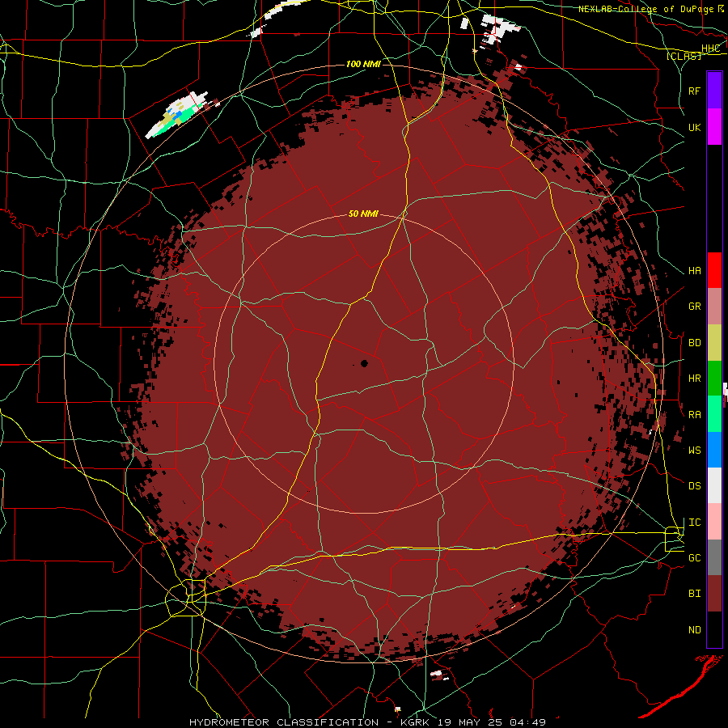This screenshot has width=728, height=728.
Task: Click the 100 NMI range ring label
Action: 363,64
